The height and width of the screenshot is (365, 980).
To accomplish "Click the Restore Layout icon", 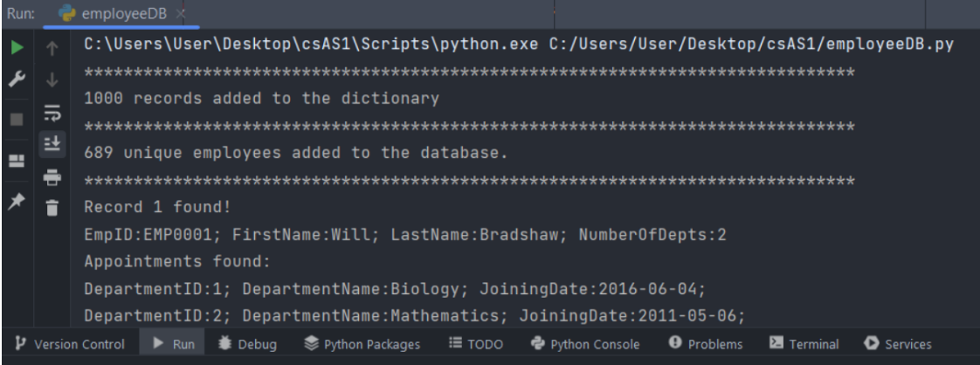I will [16, 162].
